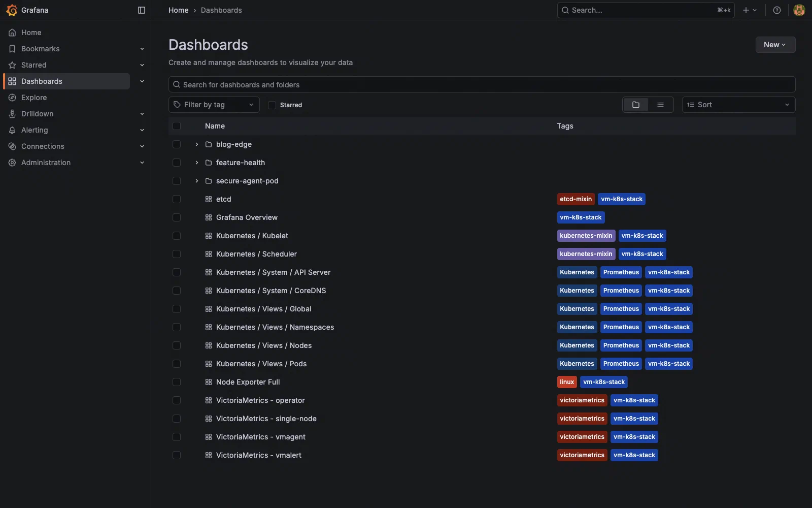Click the vm-k8s-stack tag on Grafana Overview
Image resolution: width=812 pixels, height=508 pixels.
click(x=581, y=217)
